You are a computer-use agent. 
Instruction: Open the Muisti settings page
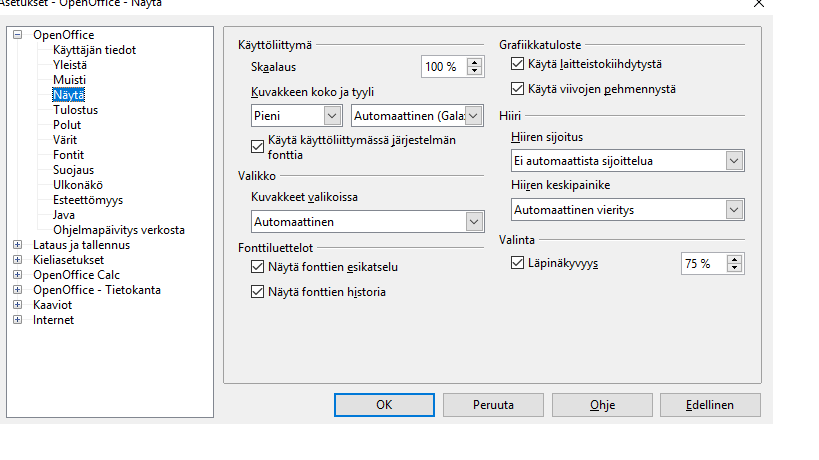click(x=69, y=80)
